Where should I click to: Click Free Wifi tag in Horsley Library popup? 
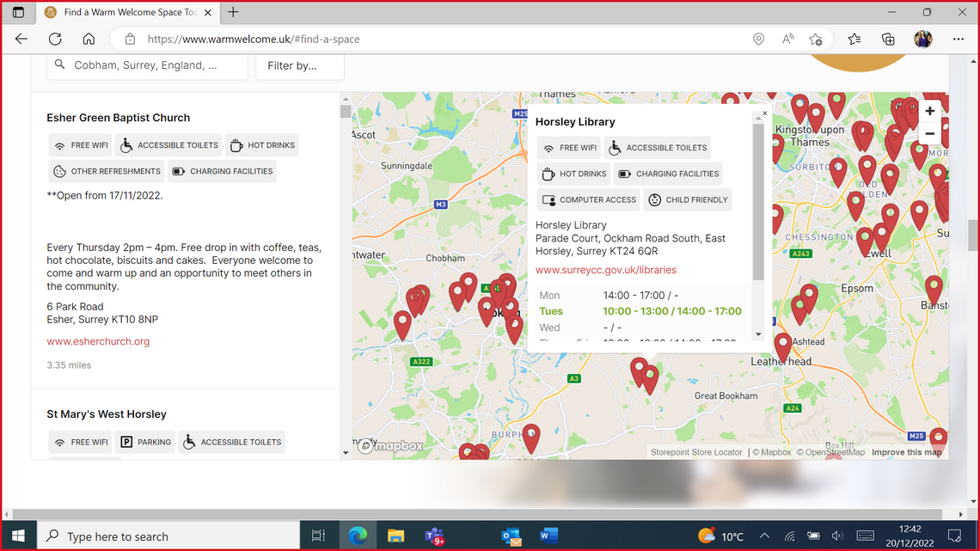[x=569, y=148]
